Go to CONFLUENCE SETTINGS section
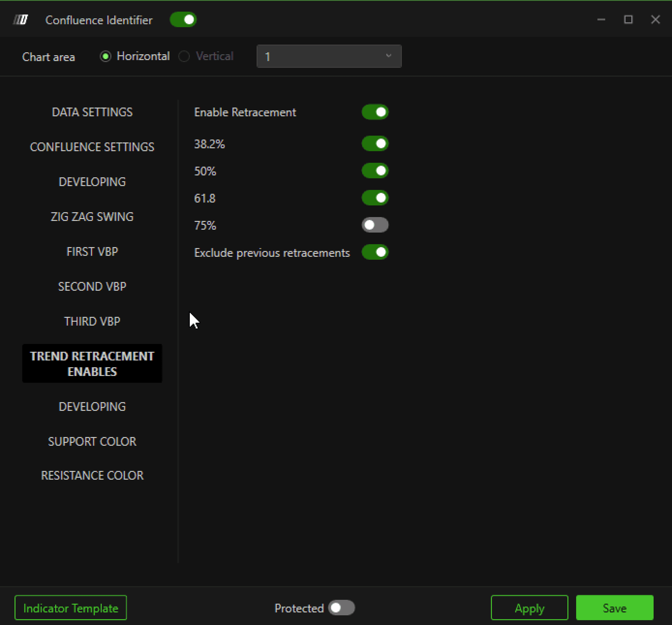Viewport: 672px width, 625px height. 92,147
